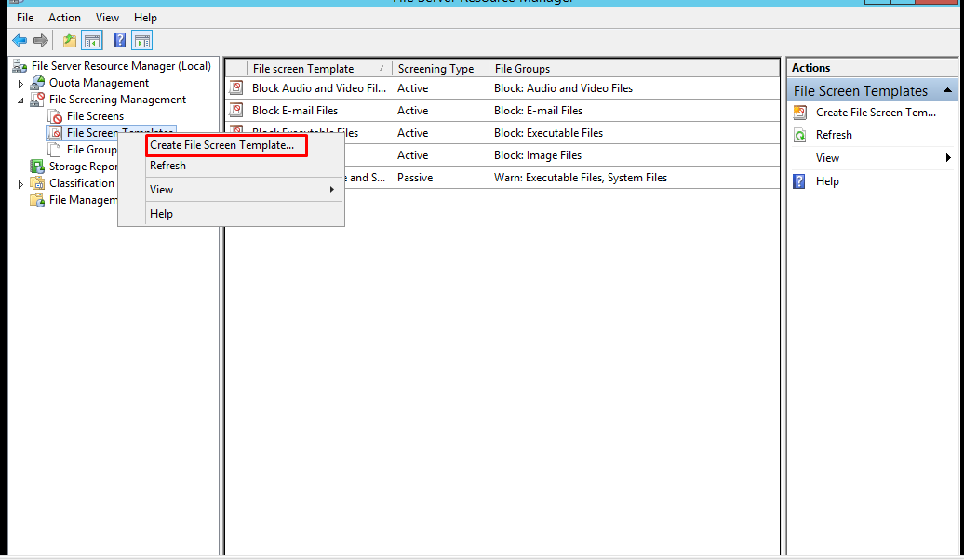The width and height of the screenshot is (964, 560).
Task: Expand the Quota Management tree node
Action: pos(20,82)
